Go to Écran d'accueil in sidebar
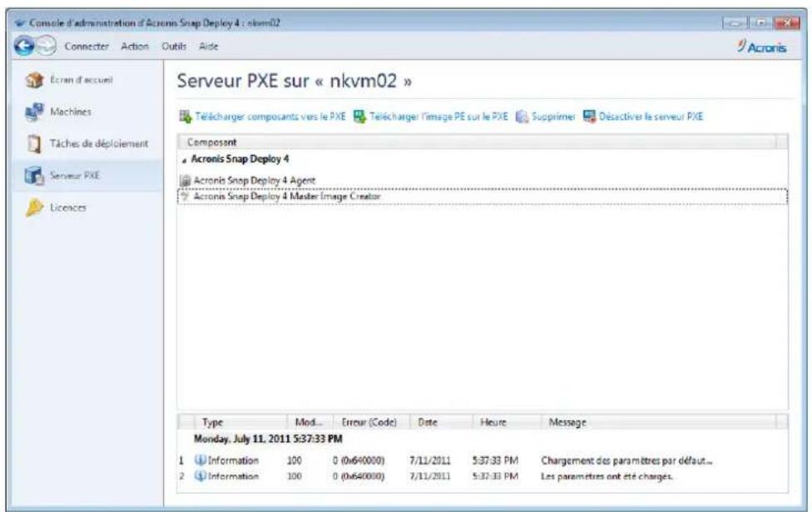Screen dimensions: 812x512 coord(82,80)
